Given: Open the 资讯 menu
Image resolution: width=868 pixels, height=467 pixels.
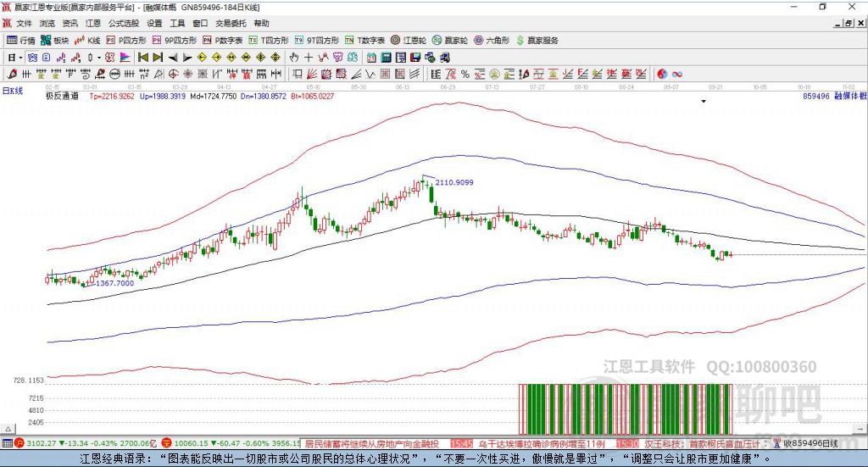Looking at the screenshot, I should (70, 23).
